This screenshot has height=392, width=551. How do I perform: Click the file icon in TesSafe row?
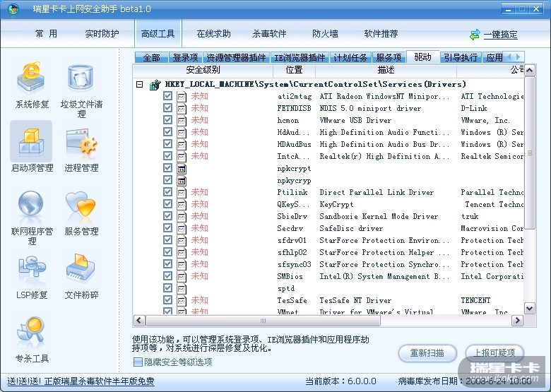(x=182, y=300)
